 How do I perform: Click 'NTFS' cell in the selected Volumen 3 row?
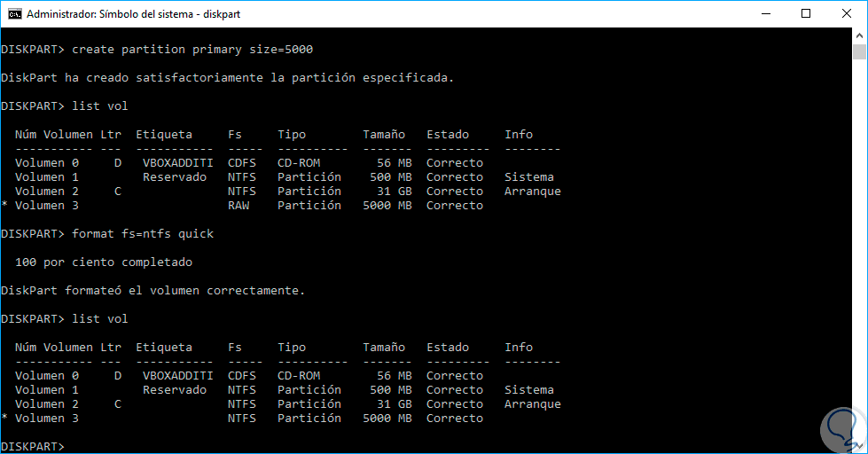pos(242,418)
